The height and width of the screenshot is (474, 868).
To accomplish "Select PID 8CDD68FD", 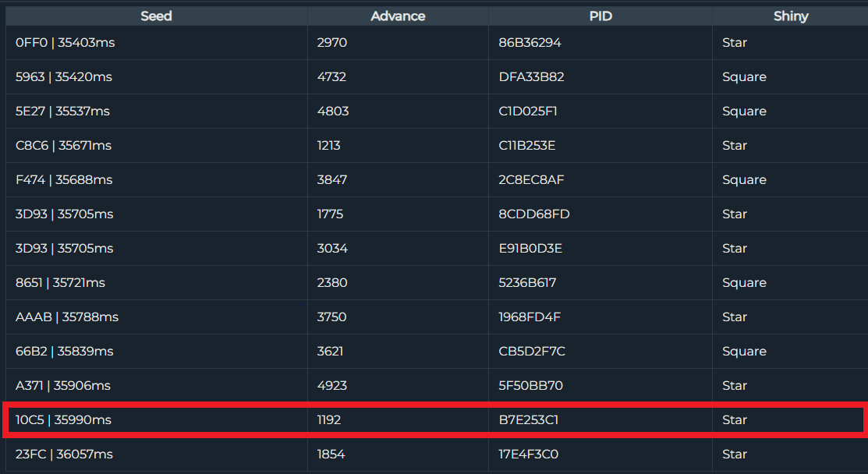I will [534, 214].
